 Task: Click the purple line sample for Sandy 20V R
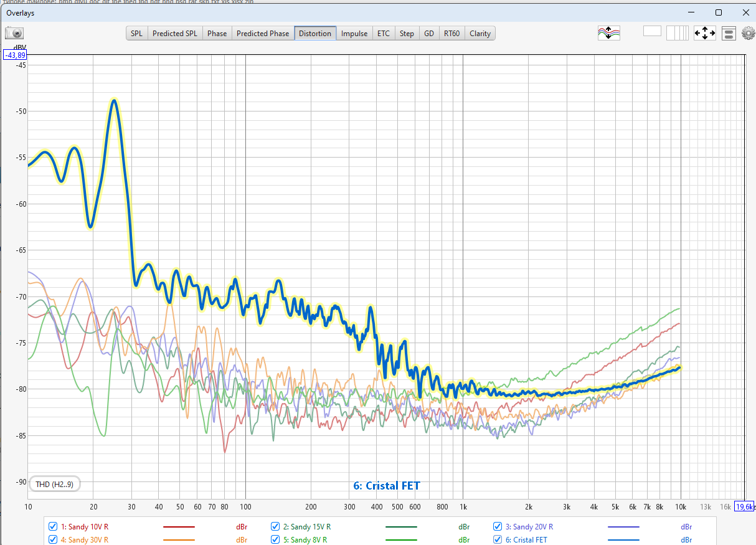(623, 527)
